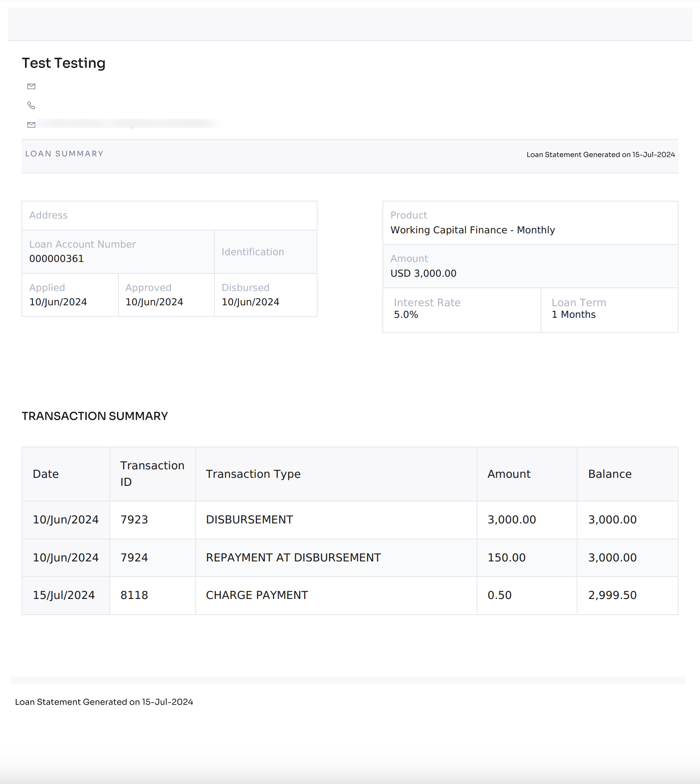Click the first email envelope icon under Test Testing
700x784 pixels.
(31, 86)
